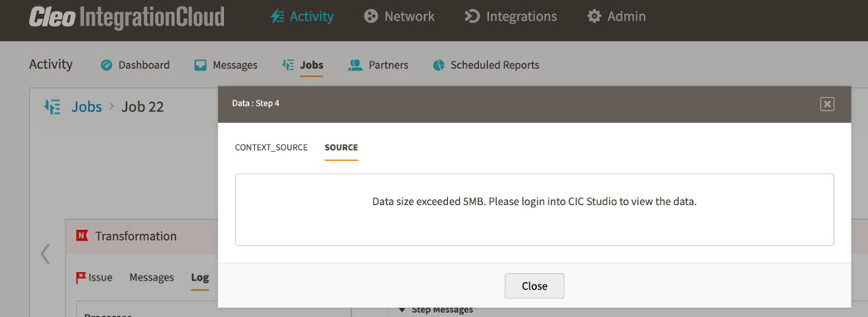The image size is (868, 317).
Task: Select the Jobs activity tab
Action: coord(302,65)
